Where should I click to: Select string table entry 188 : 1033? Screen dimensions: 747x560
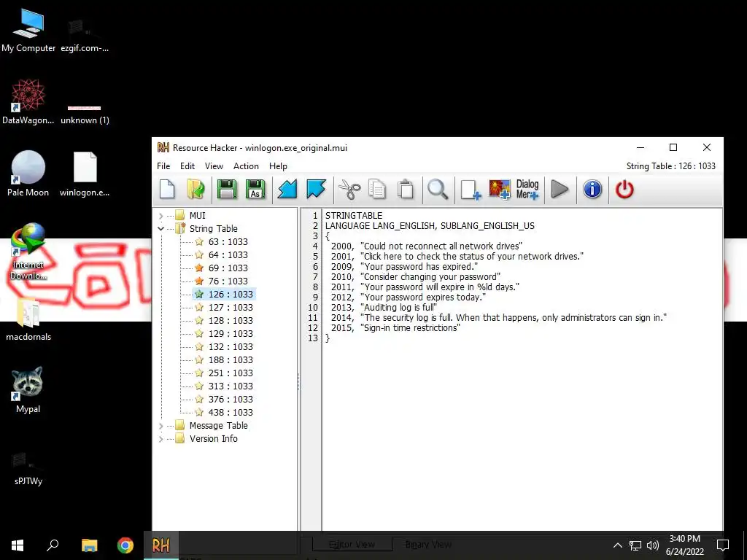click(231, 360)
